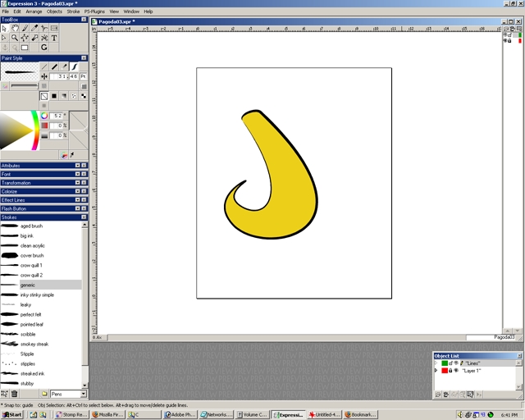
Task: Open the PS-Plugins menu
Action: 94,11
